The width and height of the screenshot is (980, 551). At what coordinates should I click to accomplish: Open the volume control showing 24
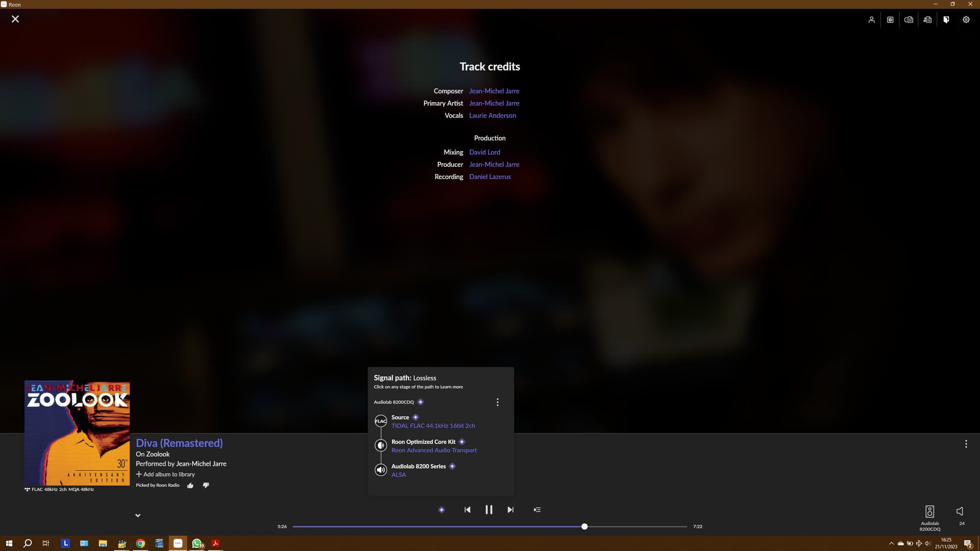960,515
